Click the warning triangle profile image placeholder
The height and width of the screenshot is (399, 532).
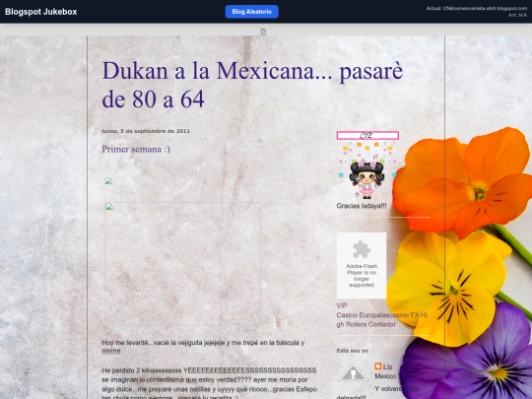coord(353,372)
